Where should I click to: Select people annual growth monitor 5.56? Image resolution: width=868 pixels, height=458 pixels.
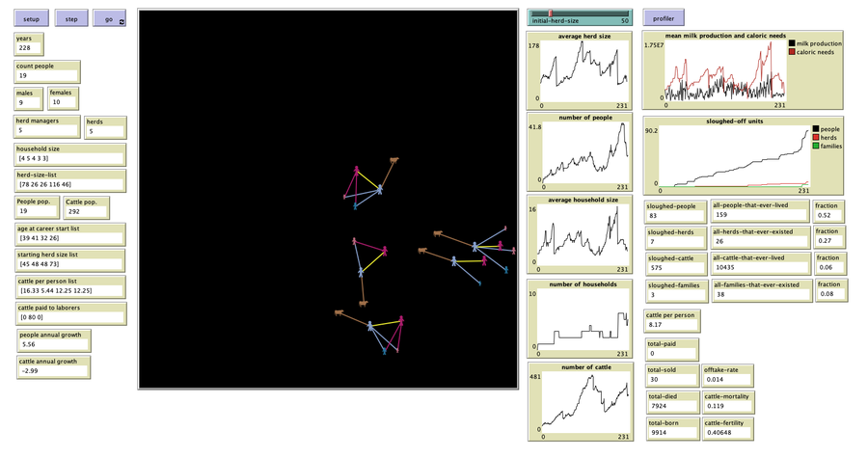[54, 340]
